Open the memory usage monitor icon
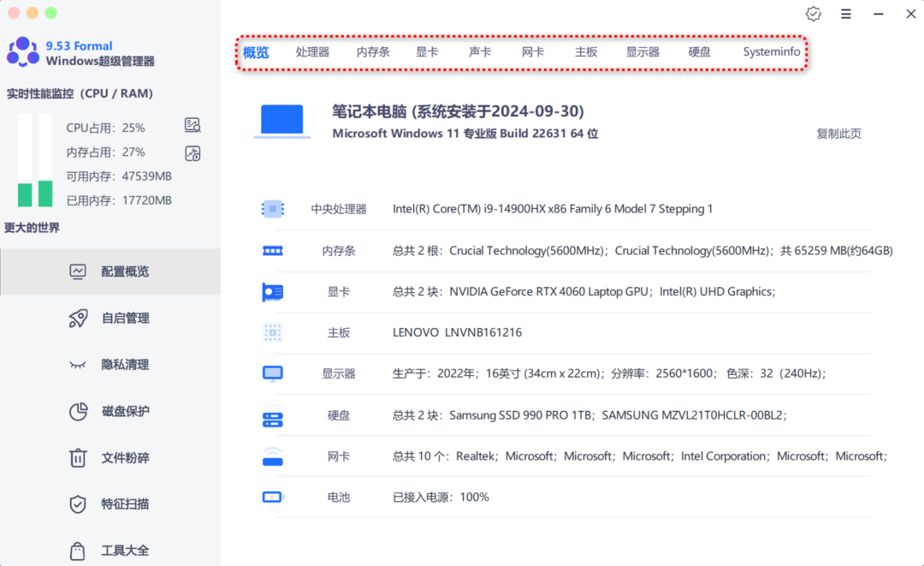Viewport: 924px width, 566px height. pyautogui.click(x=192, y=153)
